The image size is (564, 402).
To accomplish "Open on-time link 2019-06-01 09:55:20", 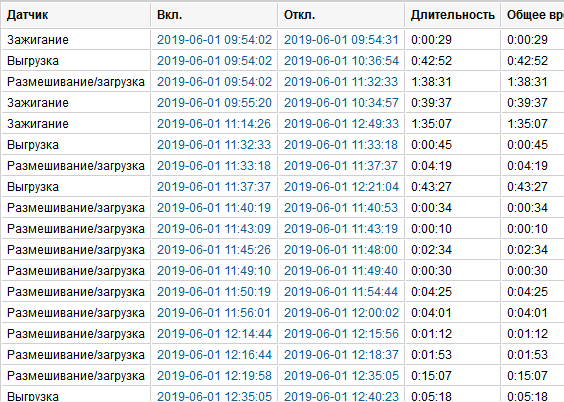I will pyautogui.click(x=214, y=103).
